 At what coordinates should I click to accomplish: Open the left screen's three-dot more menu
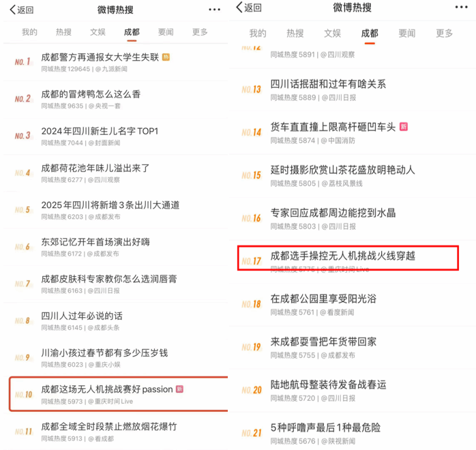coord(214,10)
